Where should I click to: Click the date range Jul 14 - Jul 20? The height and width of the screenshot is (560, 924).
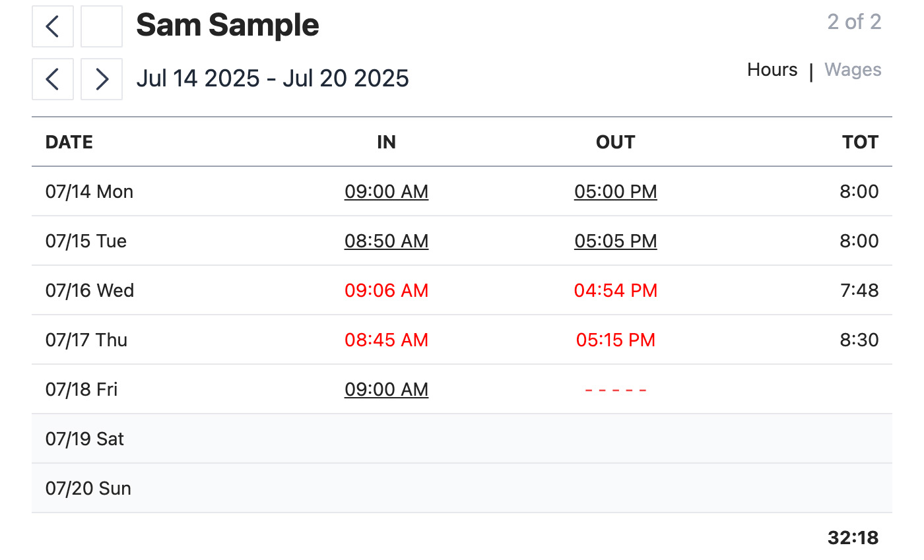coord(273,78)
